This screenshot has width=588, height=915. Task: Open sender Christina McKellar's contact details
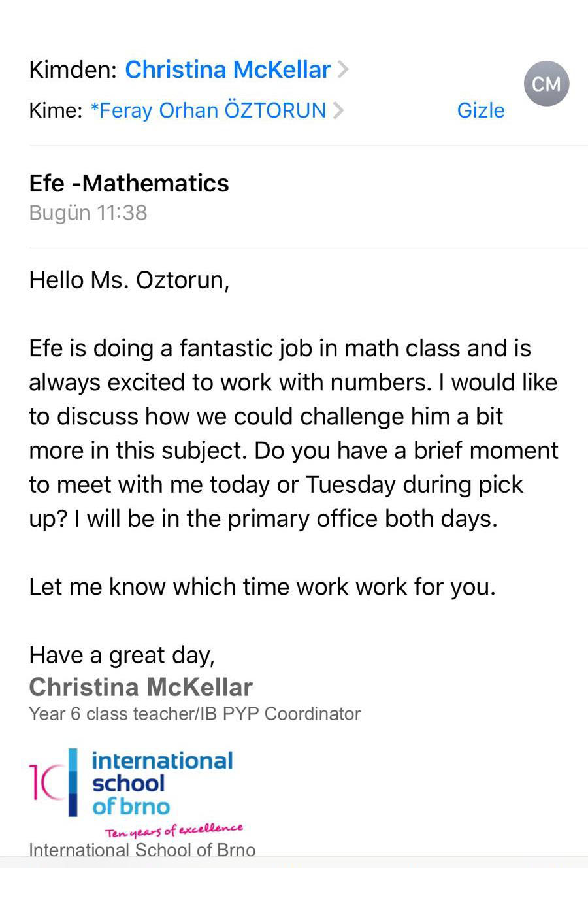click(x=227, y=69)
